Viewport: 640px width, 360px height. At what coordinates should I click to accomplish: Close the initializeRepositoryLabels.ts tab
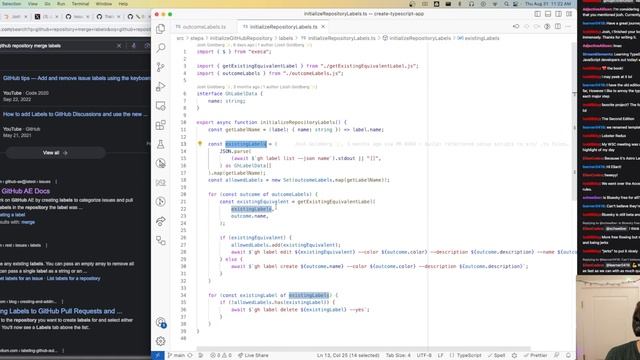coord(323,27)
